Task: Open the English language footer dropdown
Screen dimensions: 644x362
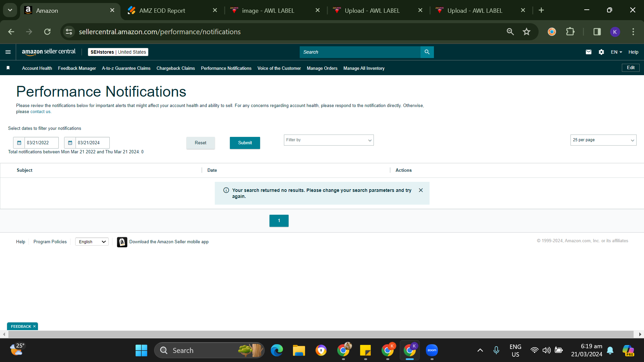Action: point(92,242)
